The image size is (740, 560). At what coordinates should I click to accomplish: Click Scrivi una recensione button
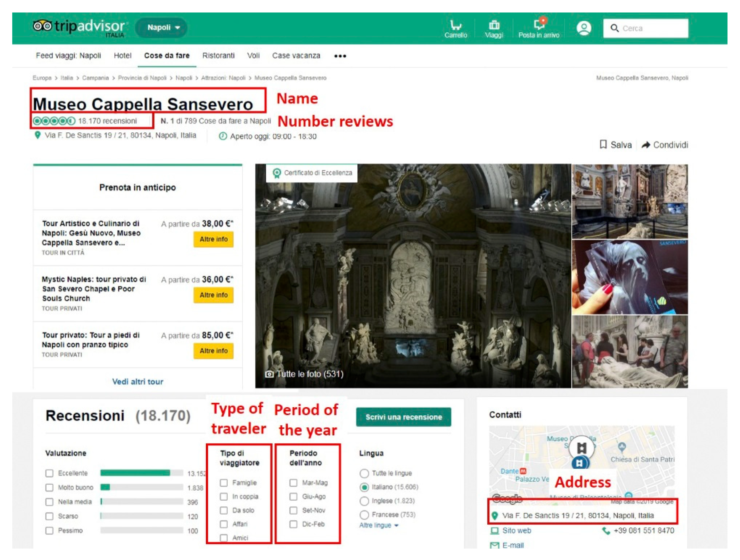(x=404, y=417)
